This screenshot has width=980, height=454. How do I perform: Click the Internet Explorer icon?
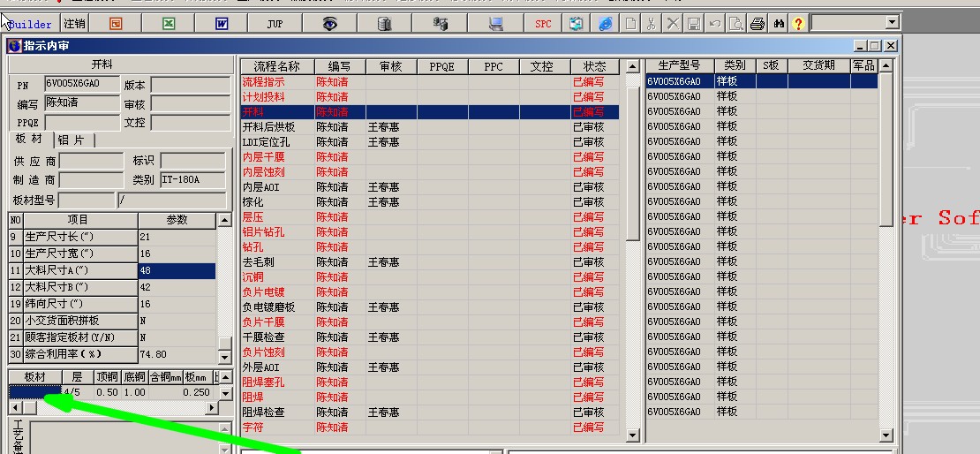point(605,24)
